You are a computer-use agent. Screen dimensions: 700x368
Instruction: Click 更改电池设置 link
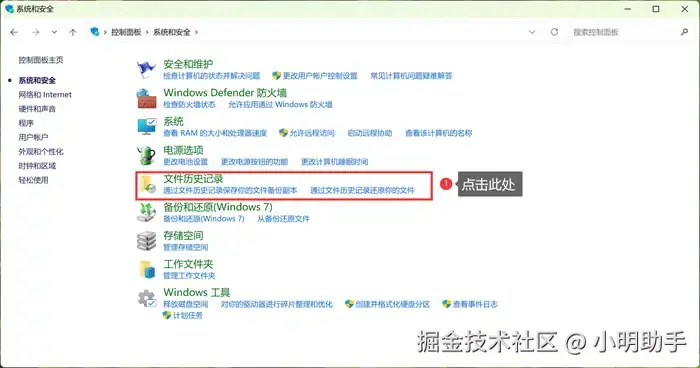(186, 162)
